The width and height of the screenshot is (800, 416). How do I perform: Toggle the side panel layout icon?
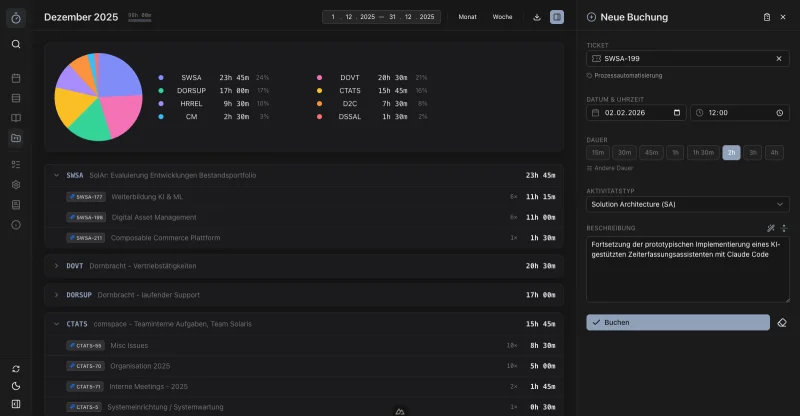coord(557,17)
